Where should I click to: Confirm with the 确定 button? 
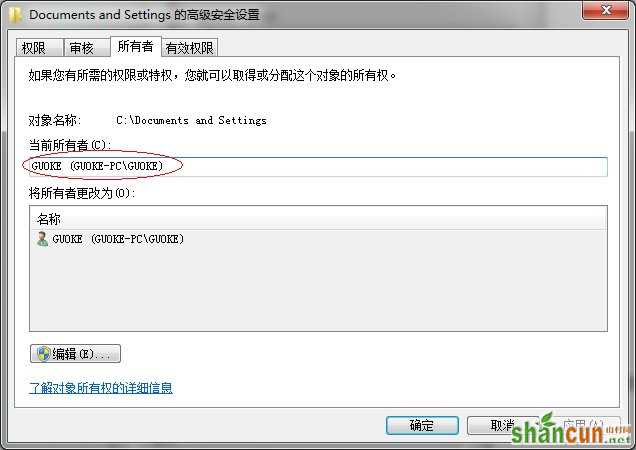pyautogui.click(x=422, y=425)
